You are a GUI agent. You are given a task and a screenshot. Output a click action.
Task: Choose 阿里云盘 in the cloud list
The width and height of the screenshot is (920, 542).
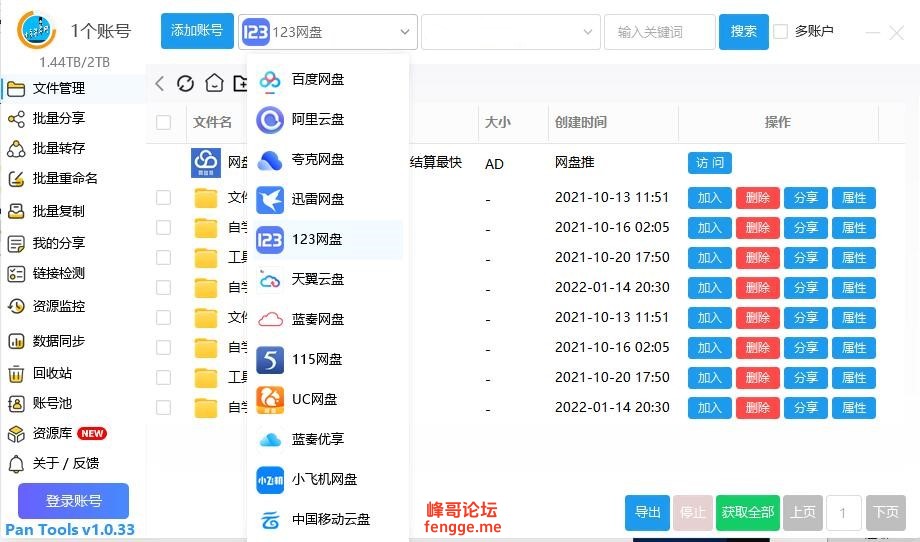pos(327,120)
